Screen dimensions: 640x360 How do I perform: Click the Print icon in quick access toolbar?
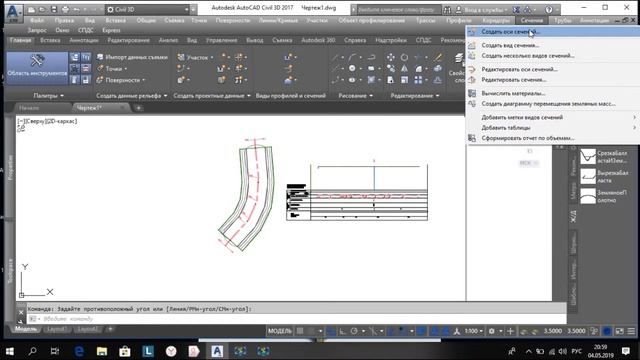coord(65,9)
